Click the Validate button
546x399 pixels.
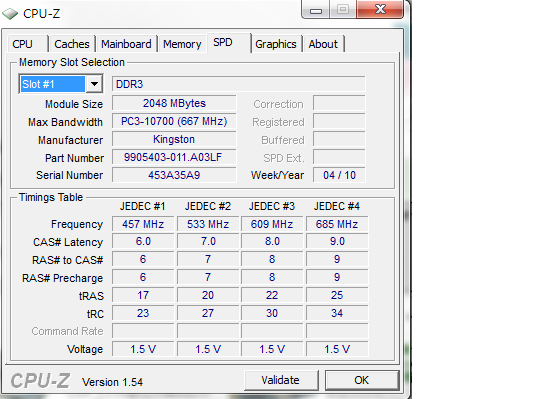tap(281, 380)
